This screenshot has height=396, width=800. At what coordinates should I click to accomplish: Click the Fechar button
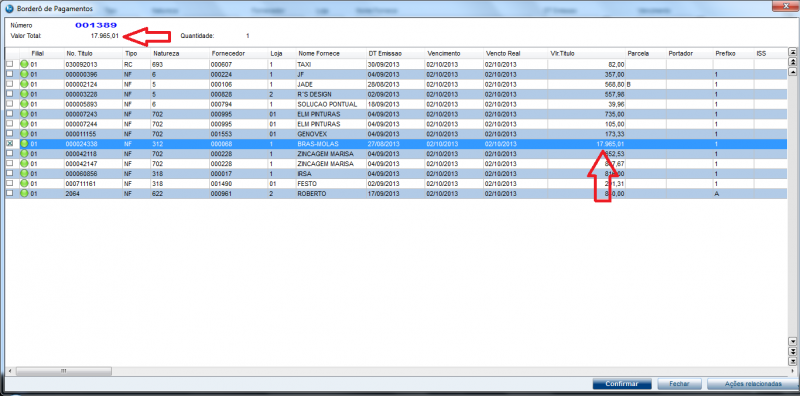(x=680, y=383)
